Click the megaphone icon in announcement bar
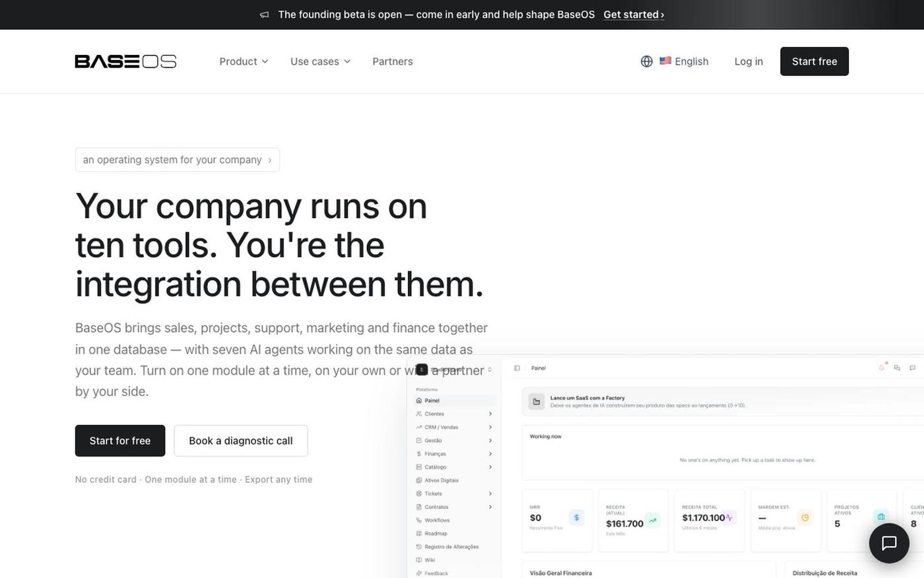 pos(264,15)
